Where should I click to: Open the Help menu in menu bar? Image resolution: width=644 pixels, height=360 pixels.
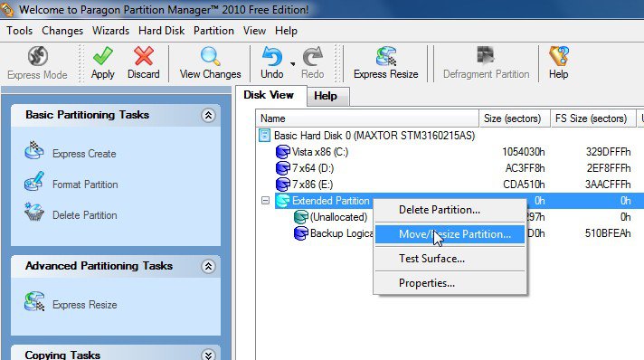click(x=286, y=31)
